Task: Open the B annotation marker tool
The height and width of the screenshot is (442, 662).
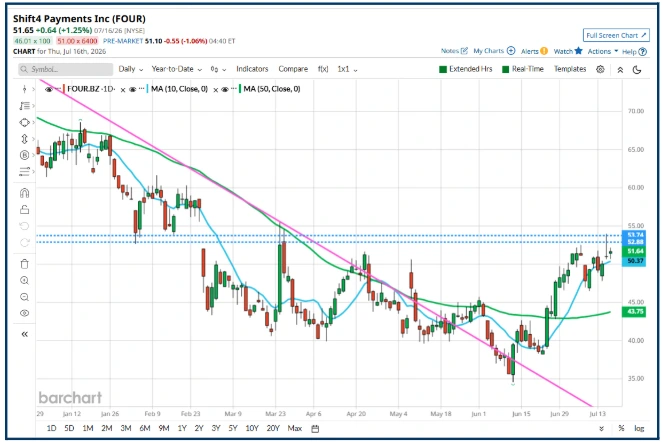Action: point(24,155)
